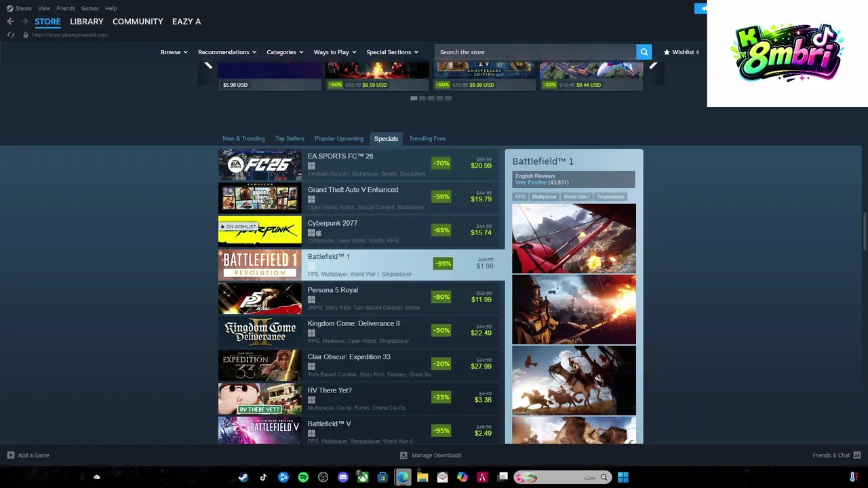Open Steam from the Windows taskbar
This screenshot has width=868, height=488.
[243, 477]
